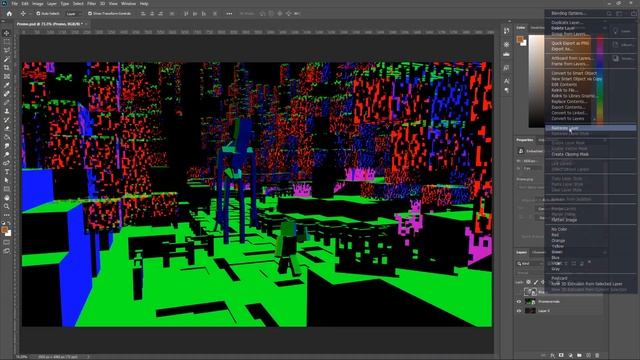This screenshot has height=360, width=640.
Task: Select the Zoom tool
Action: [7, 207]
